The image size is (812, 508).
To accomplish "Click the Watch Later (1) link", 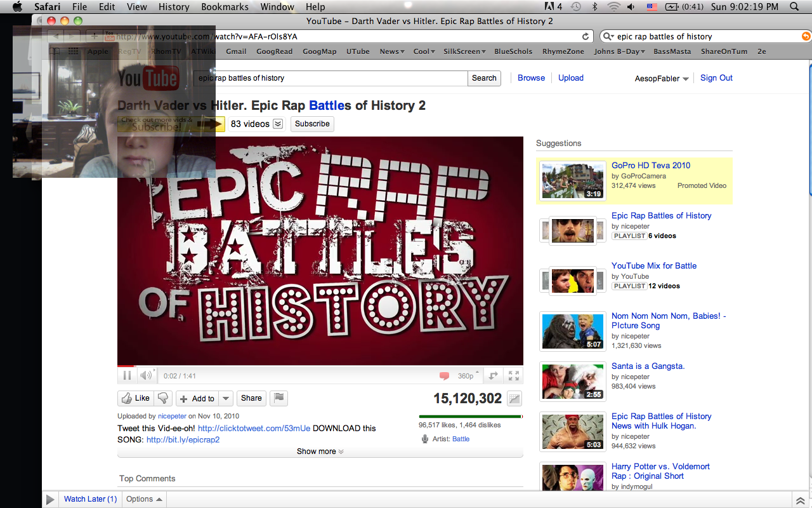I will click(90, 499).
